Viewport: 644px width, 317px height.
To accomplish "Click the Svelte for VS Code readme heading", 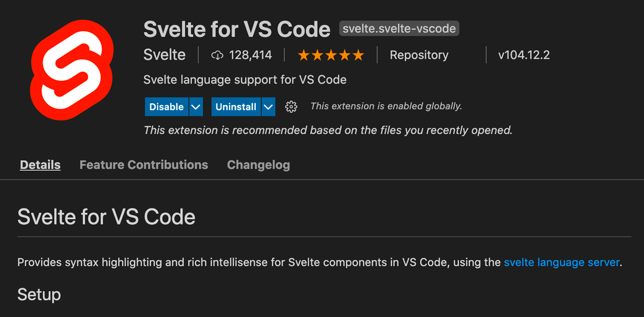I will click(x=106, y=217).
